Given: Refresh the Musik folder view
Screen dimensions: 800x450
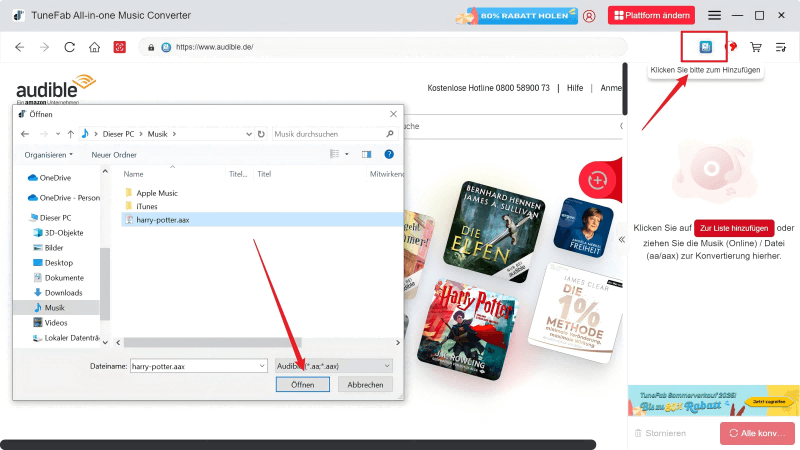Looking at the screenshot, I should pos(261,134).
